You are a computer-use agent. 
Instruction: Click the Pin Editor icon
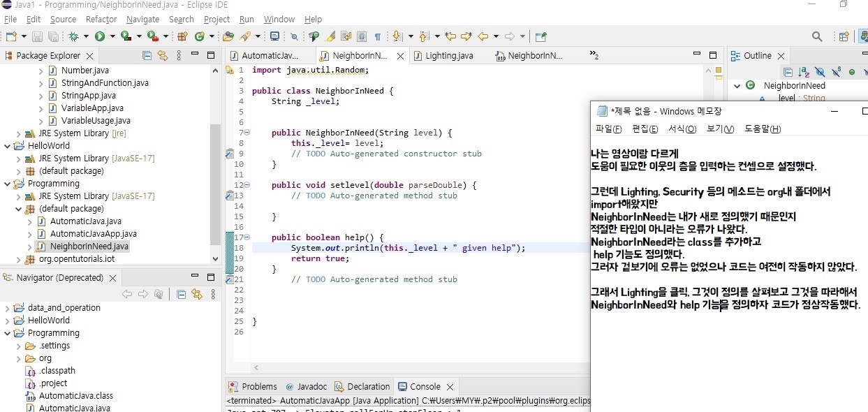540,36
